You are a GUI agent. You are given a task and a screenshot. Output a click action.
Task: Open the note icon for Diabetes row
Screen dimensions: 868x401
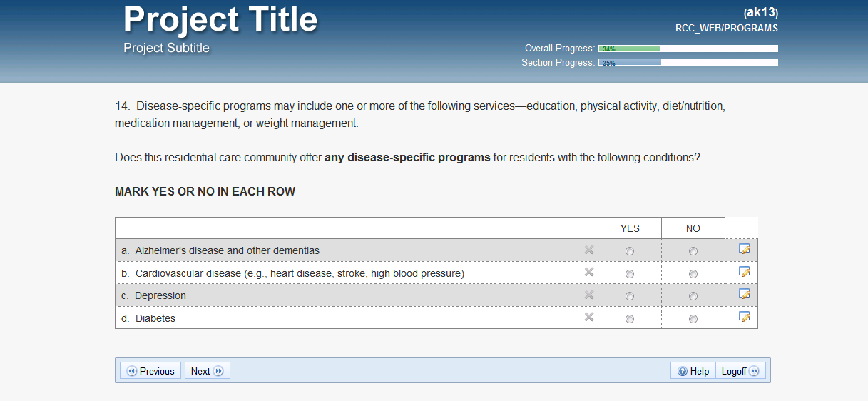pos(744,317)
